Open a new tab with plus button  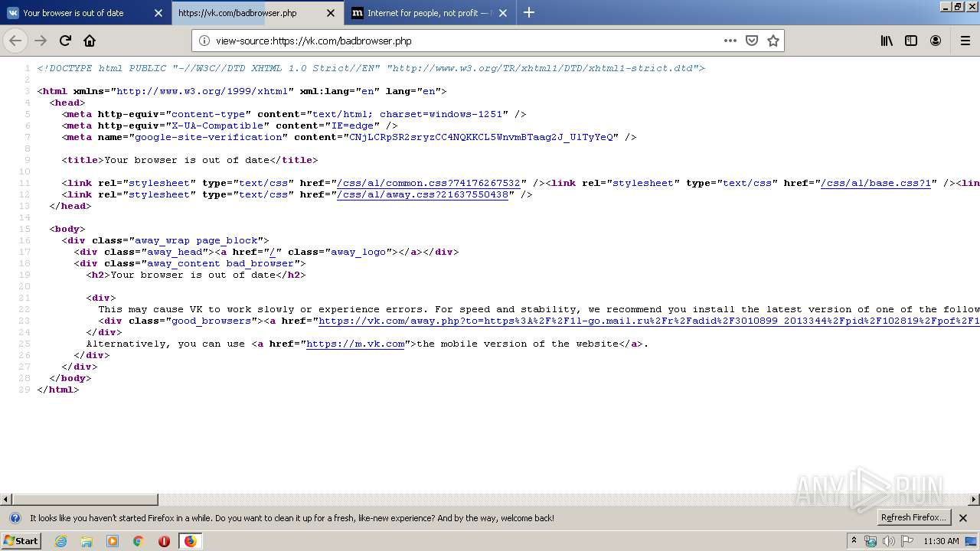528,12
